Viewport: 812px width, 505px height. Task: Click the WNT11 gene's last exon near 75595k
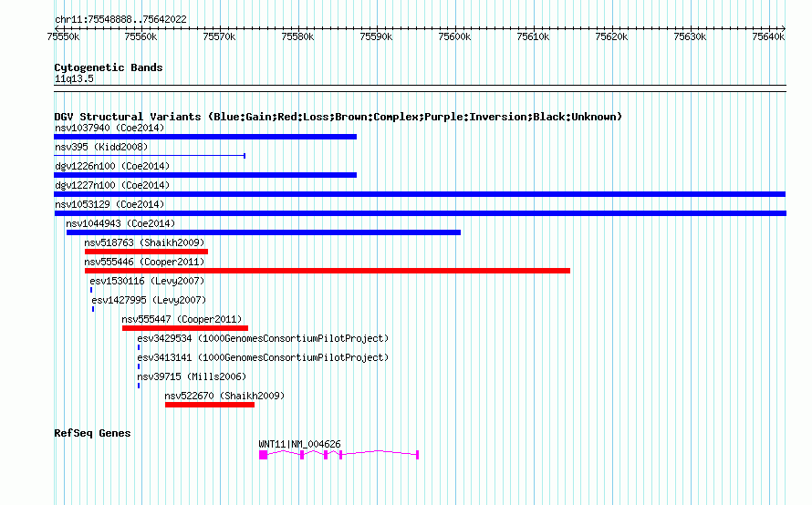pos(417,455)
